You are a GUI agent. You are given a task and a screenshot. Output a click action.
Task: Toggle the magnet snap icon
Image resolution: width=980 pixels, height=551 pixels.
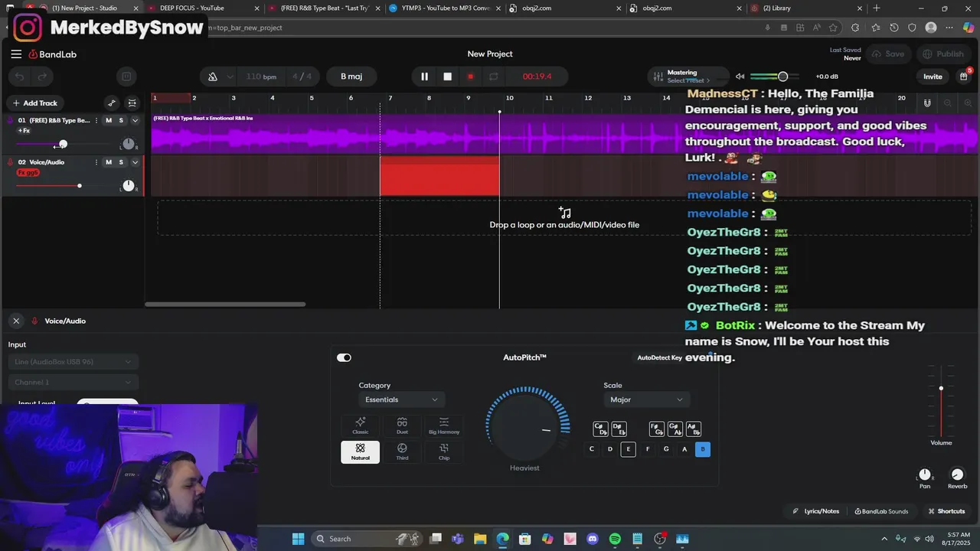click(927, 103)
